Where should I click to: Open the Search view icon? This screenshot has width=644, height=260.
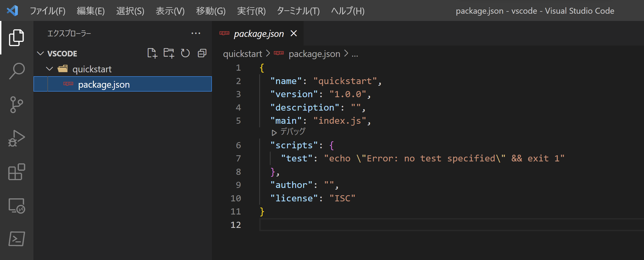click(17, 71)
